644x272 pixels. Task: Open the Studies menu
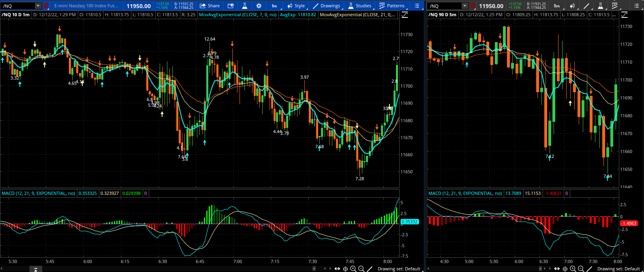tap(360, 6)
